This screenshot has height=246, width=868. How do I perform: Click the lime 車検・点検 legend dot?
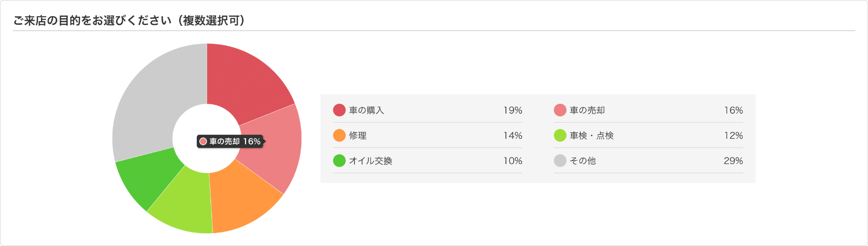tap(560, 135)
